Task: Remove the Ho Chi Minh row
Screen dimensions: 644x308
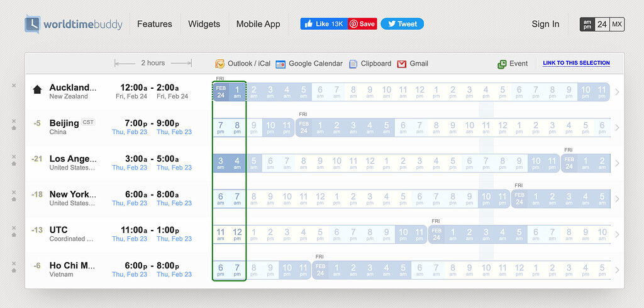Action: [x=14, y=263]
